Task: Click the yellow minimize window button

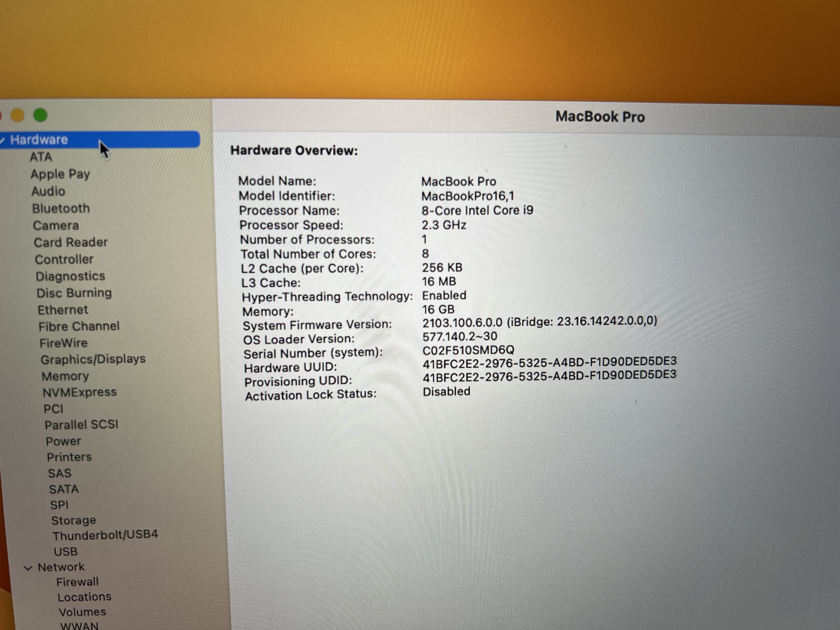Action: pos(17,115)
